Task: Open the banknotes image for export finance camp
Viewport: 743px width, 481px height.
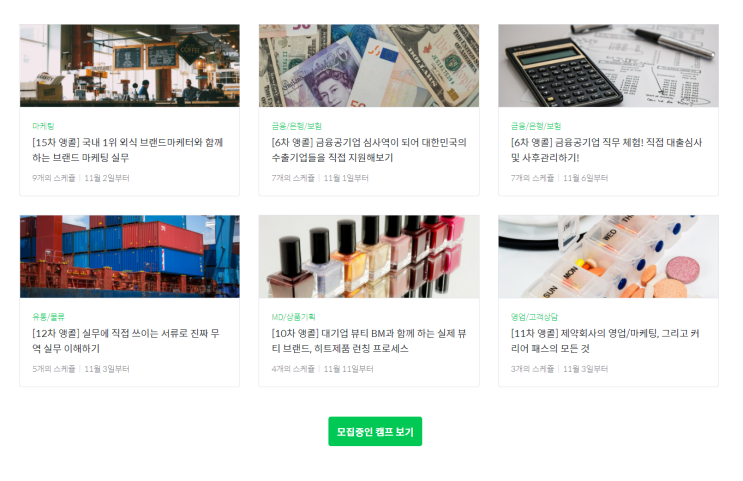Action: pos(369,65)
